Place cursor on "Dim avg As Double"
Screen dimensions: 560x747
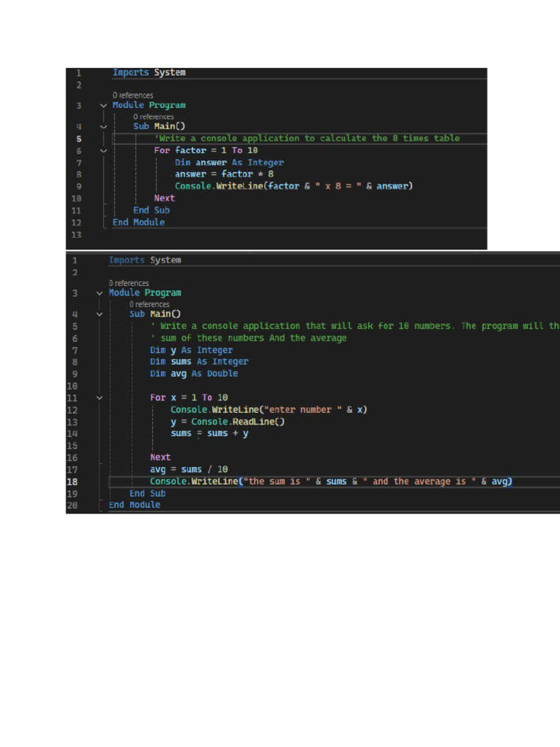(194, 373)
